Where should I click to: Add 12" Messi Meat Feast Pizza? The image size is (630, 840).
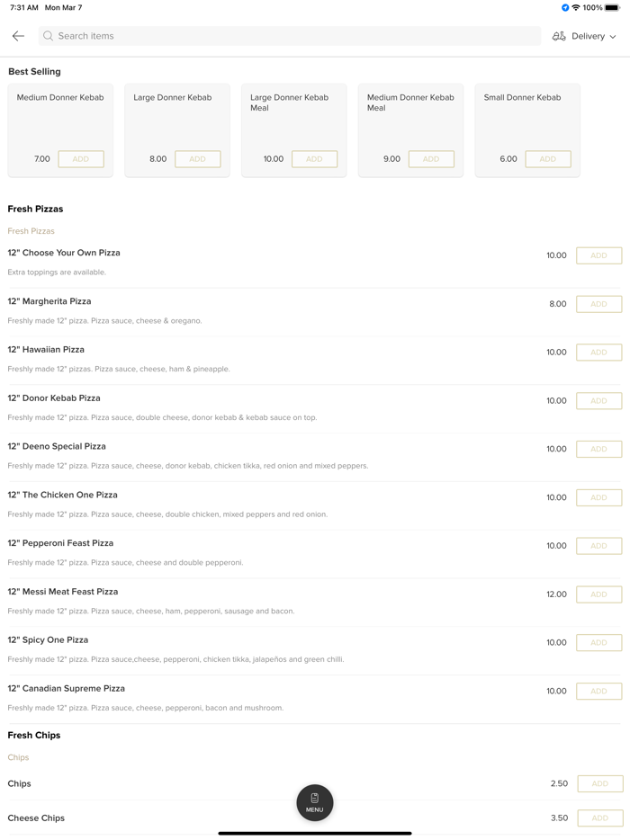tap(598, 594)
